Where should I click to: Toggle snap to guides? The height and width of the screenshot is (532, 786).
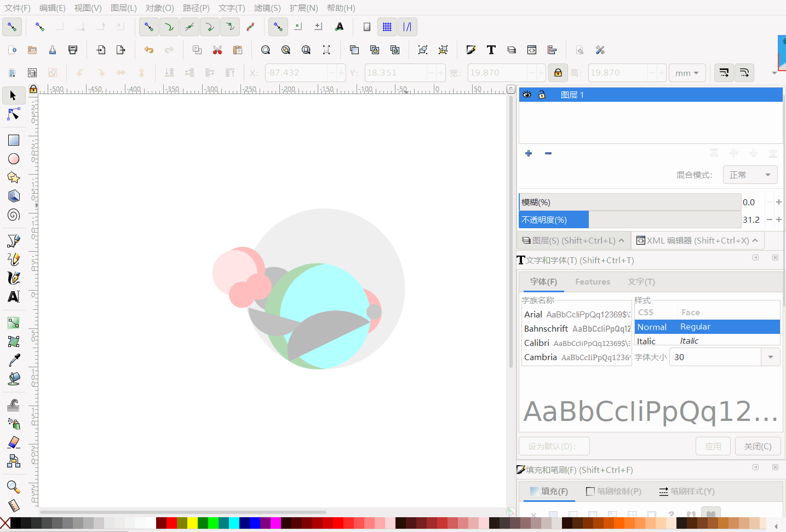click(x=408, y=27)
